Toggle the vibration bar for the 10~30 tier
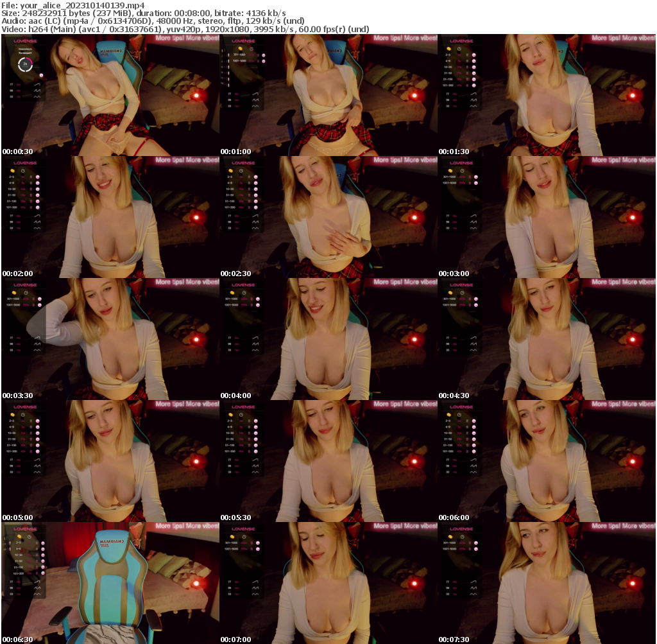This screenshot has height=644, width=657. click(467, 67)
